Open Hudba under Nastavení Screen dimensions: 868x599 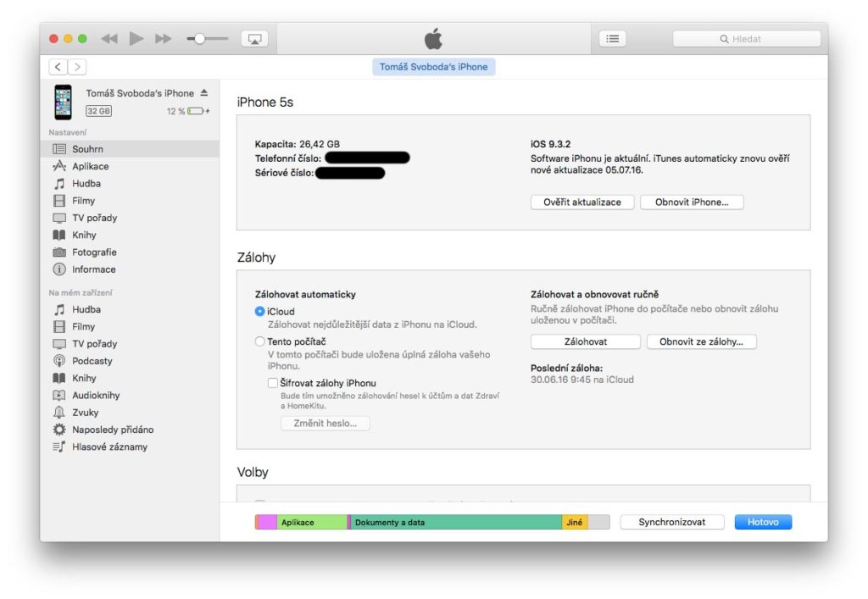pyautogui.click(x=130, y=183)
